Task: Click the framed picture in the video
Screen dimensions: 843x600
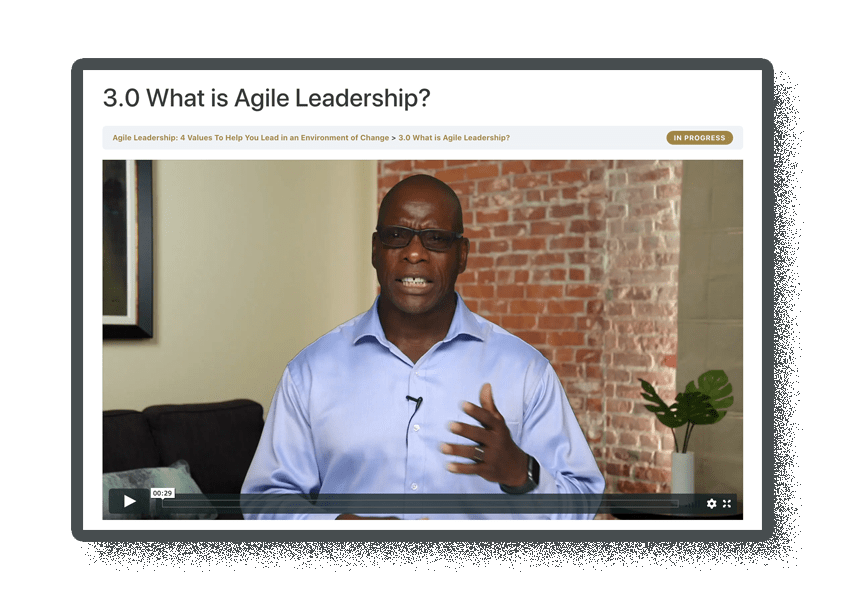Action: (x=128, y=249)
